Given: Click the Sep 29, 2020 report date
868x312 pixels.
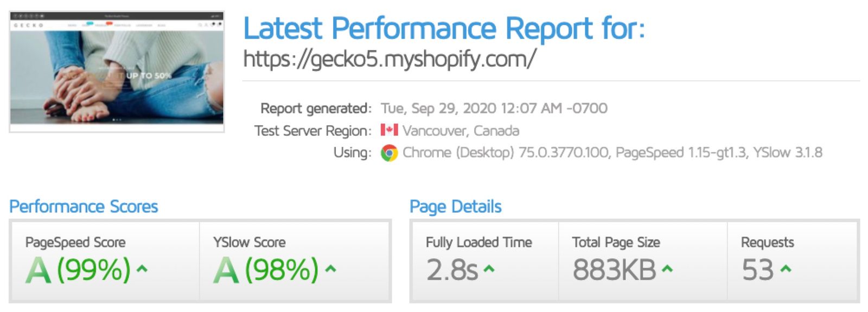Looking at the screenshot, I should pyautogui.click(x=494, y=108).
